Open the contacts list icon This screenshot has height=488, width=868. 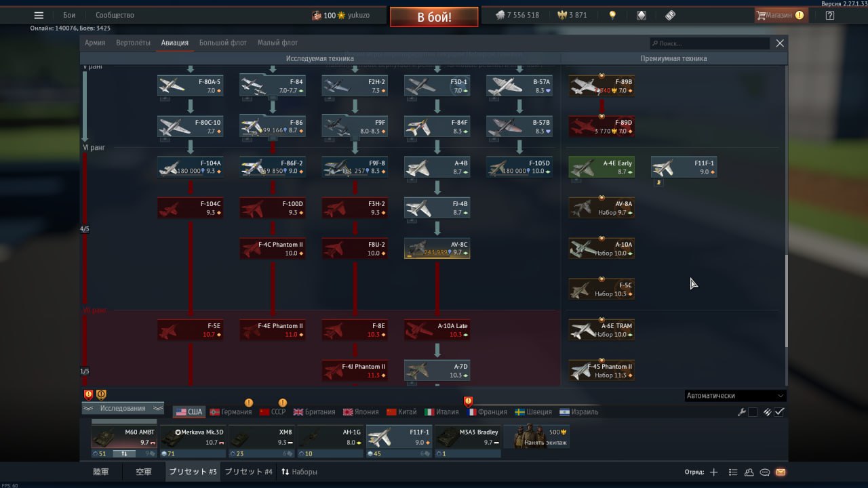733,472
